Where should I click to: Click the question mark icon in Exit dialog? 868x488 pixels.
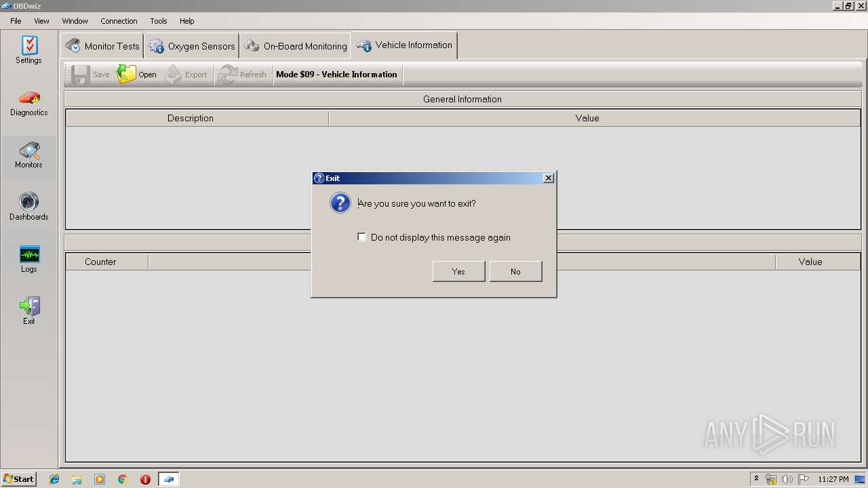340,203
